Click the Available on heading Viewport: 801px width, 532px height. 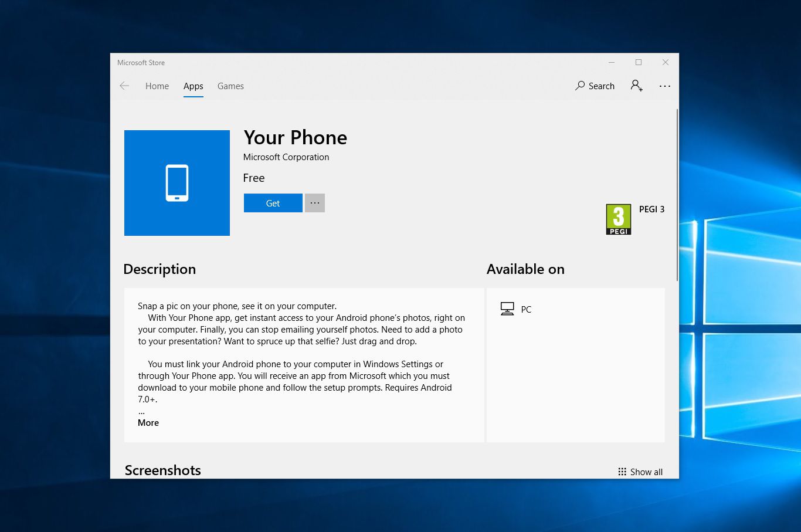pos(525,269)
